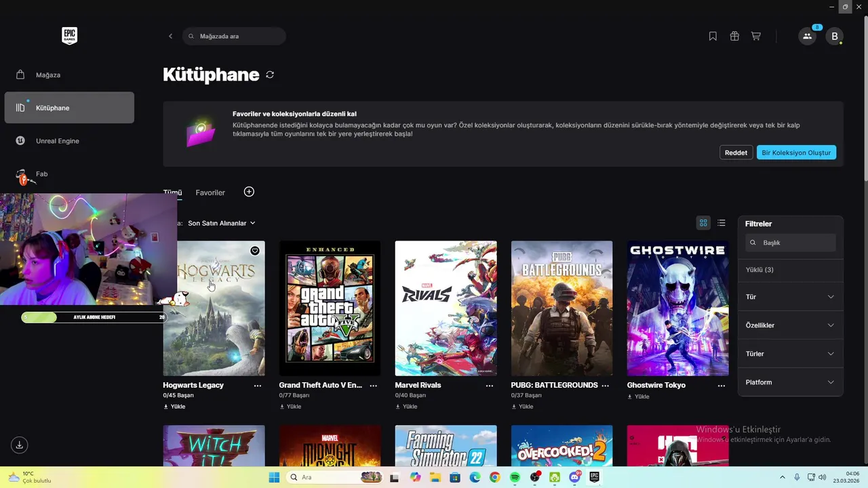Open the gift redeem icon
868x488 pixels.
tap(734, 36)
